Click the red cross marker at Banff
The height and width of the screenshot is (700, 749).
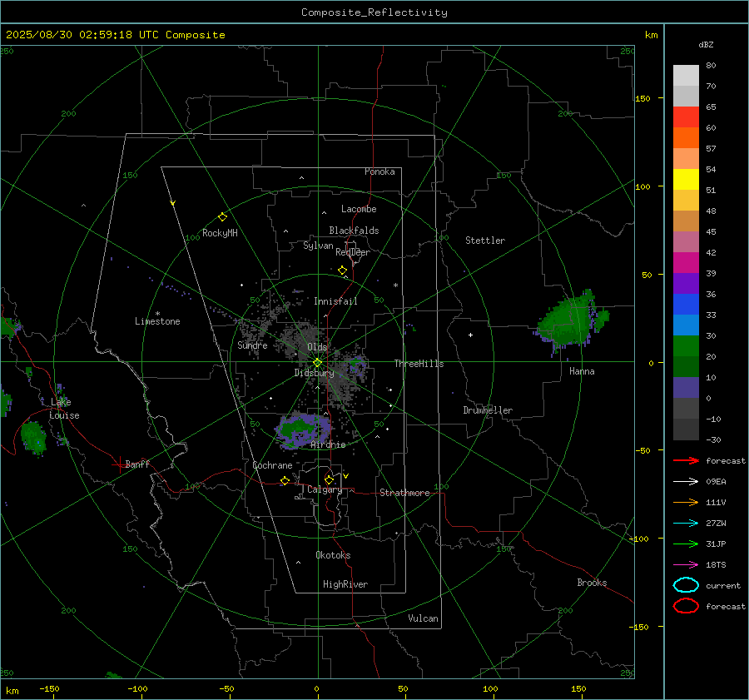[x=119, y=464]
